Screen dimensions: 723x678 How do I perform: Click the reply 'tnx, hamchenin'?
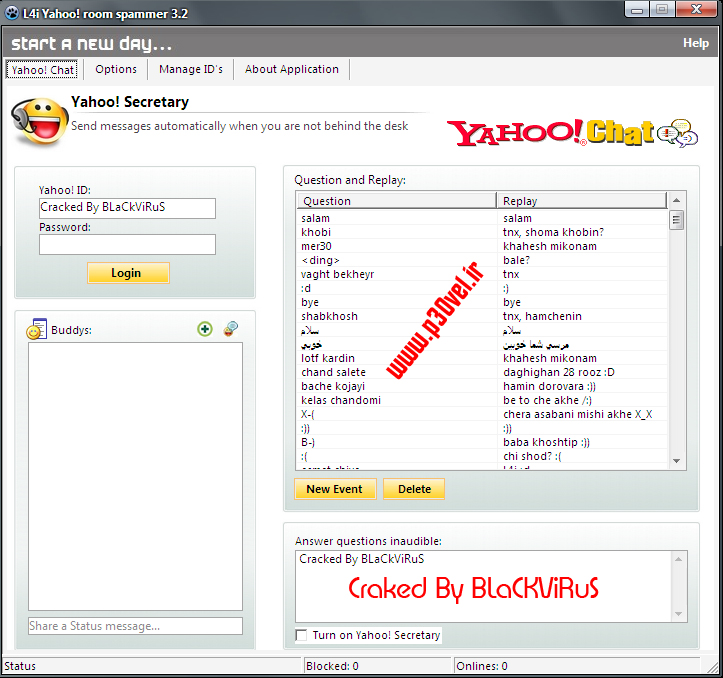(x=542, y=316)
